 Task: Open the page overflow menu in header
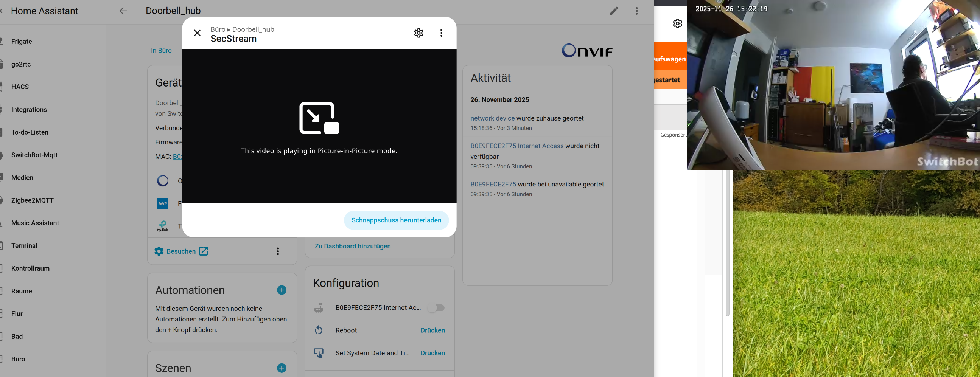[636, 11]
